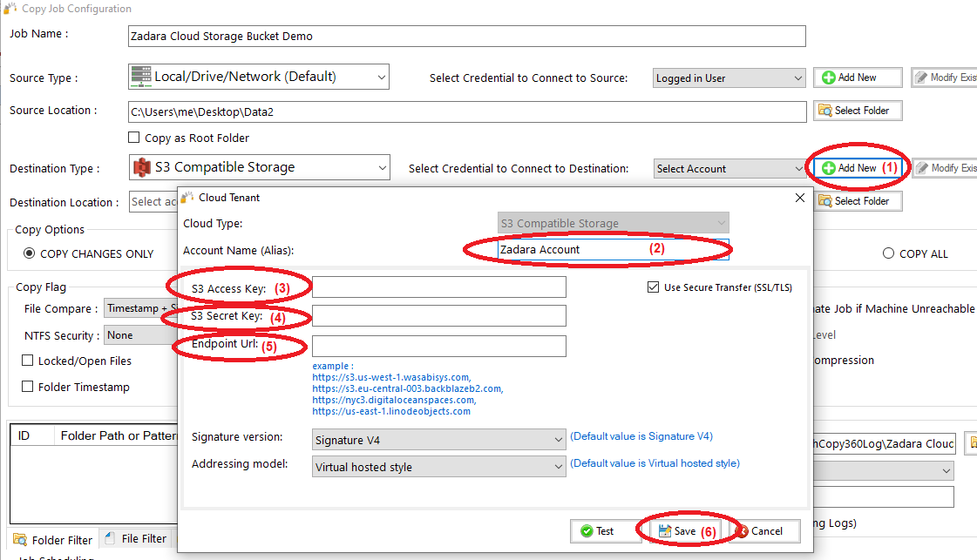Click Select Folder for Source Location

pos(858,111)
